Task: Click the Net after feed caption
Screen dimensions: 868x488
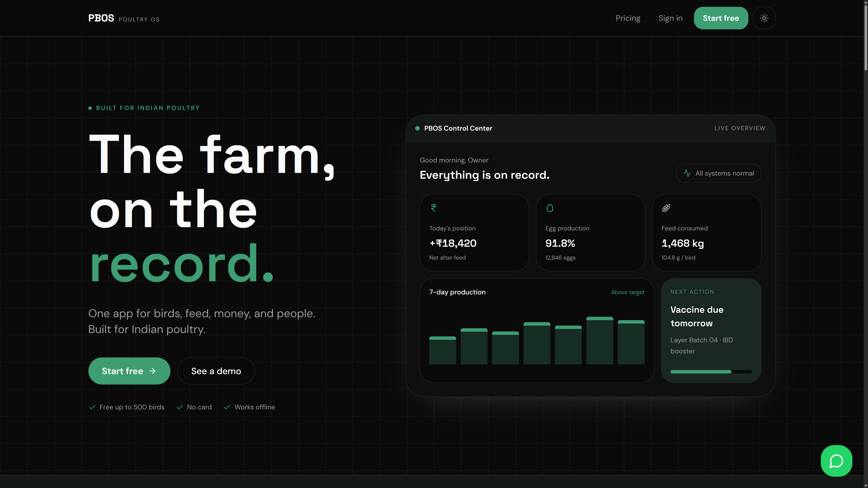Action: (x=447, y=258)
